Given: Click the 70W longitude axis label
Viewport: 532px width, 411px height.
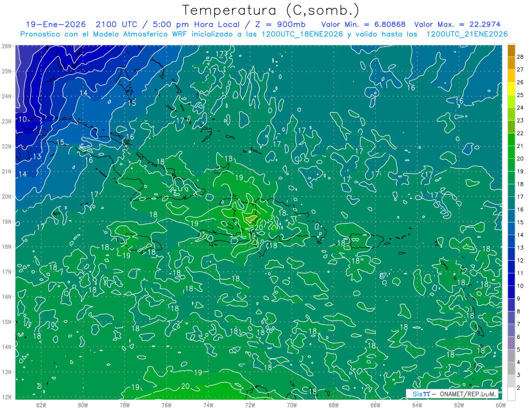Looking at the screenshot, I should 292,405.
